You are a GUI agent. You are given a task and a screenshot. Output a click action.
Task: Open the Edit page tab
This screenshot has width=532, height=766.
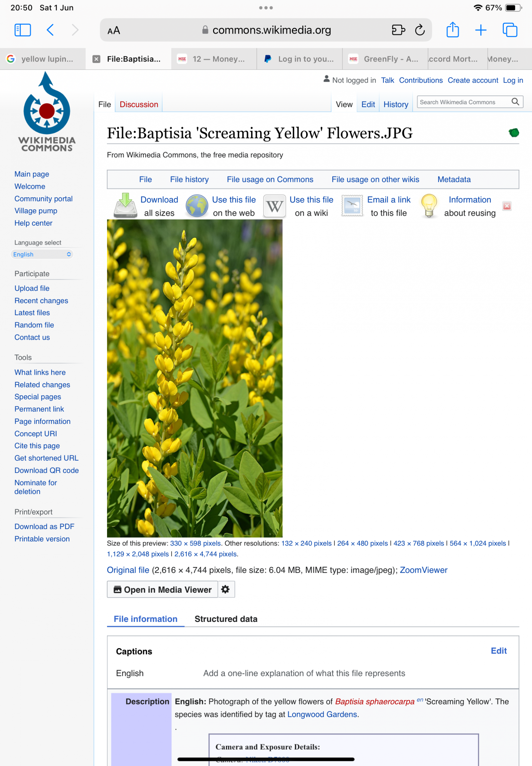click(x=368, y=104)
